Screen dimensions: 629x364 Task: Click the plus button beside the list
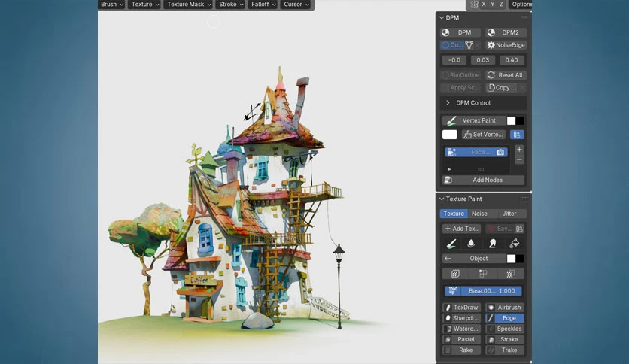pyautogui.click(x=519, y=150)
